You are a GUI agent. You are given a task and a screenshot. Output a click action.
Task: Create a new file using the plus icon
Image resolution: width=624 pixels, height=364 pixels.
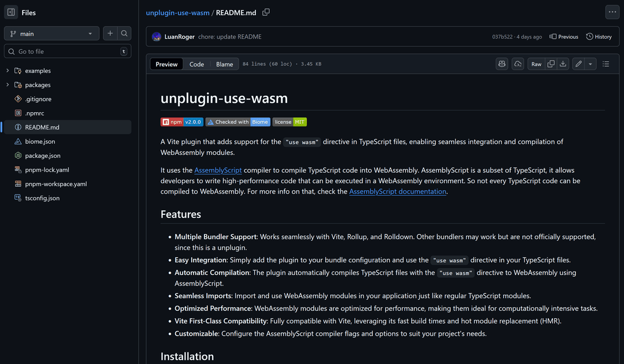(110, 33)
